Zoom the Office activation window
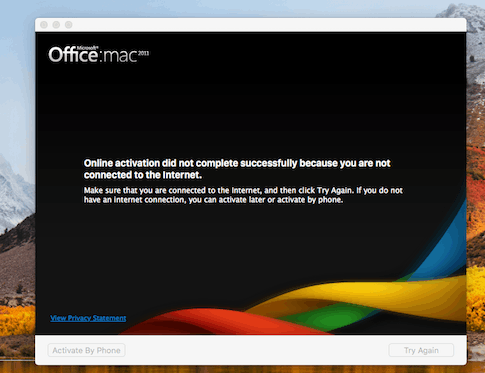This screenshot has width=485, height=373. click(x=69, y=25)
